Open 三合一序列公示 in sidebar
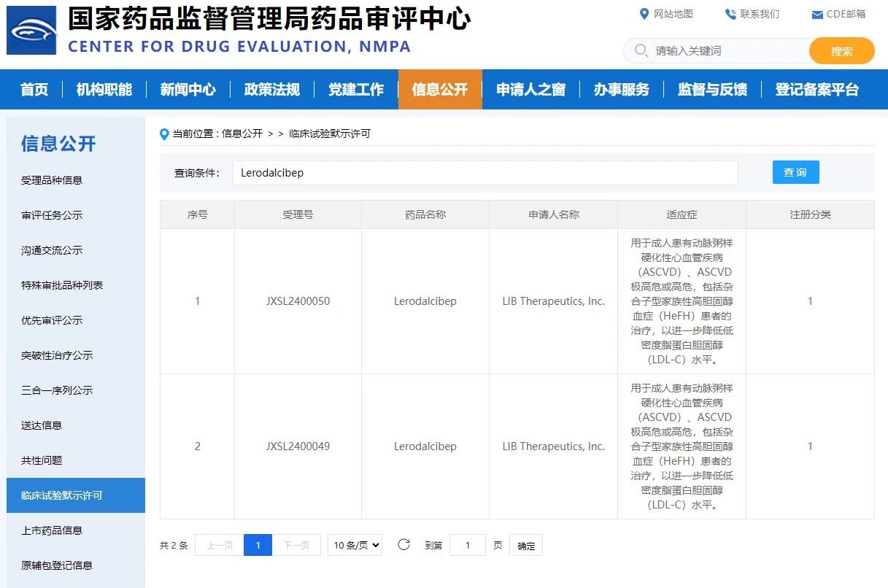The height and width of the screenshot is (588, 888). pos(57,390)
